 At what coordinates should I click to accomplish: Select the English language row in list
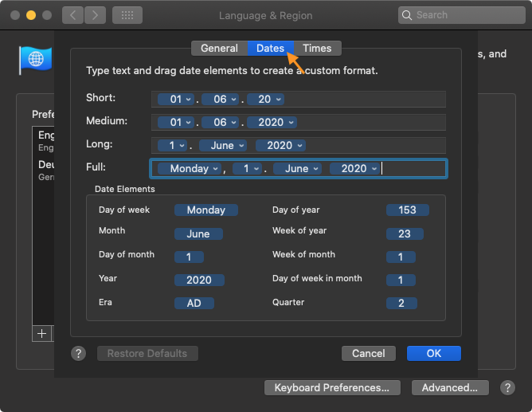(x=44, y=141)
